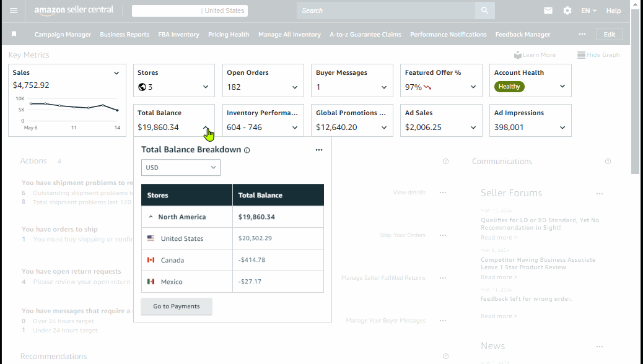Open Manage Seller Fulfilled Returns link
Image resolution: width=643 pixels, height=364 pixels.
(383, 278)
